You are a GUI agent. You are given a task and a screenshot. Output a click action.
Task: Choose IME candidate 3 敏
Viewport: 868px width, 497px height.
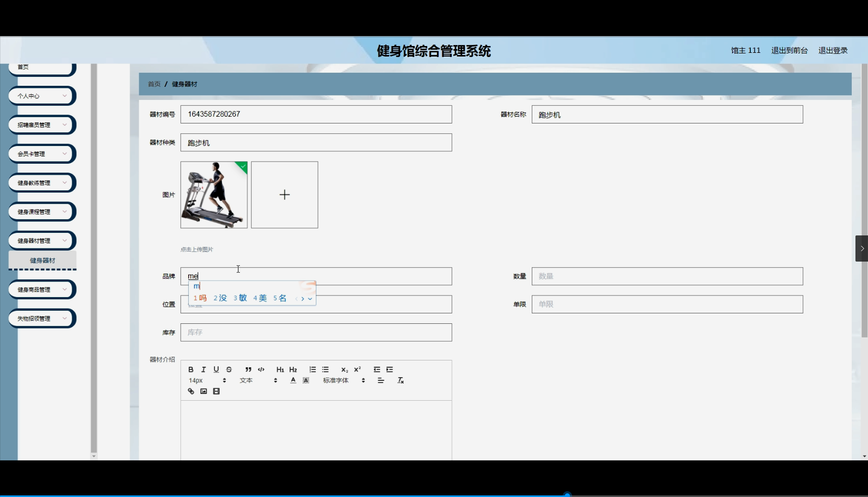tap(240, 298)
